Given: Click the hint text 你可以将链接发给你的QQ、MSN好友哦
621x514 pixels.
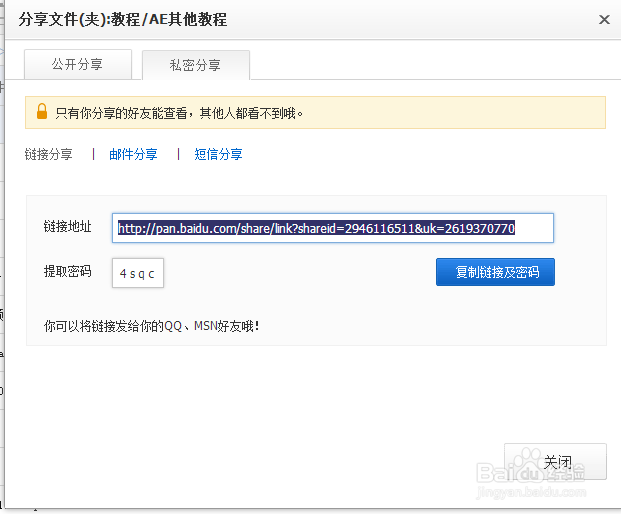Looking at the screenshot, I should pyautogui.click(x=152, y=326).
